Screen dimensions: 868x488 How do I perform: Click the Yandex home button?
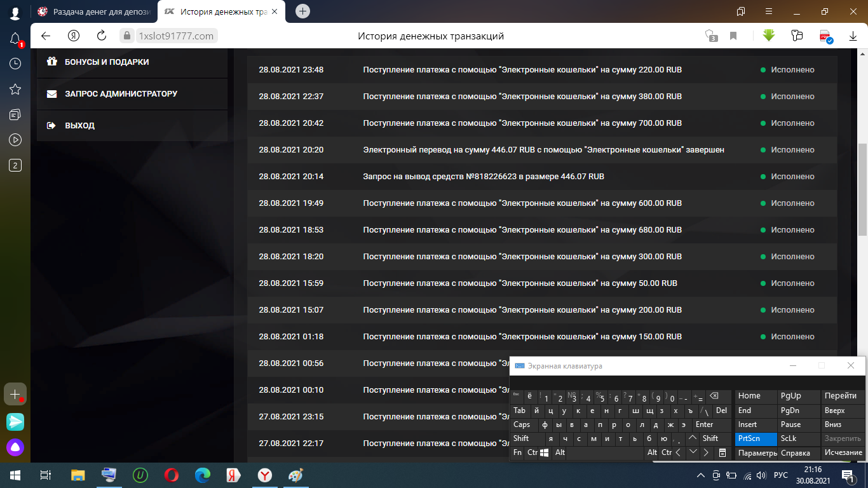(x=74, y=36)
